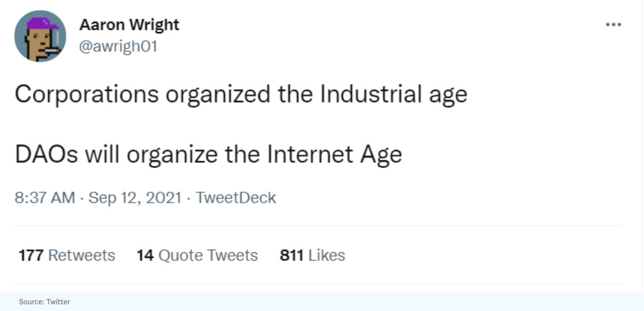
Task: View the 177 Retweets list
Action: point(67,255)
